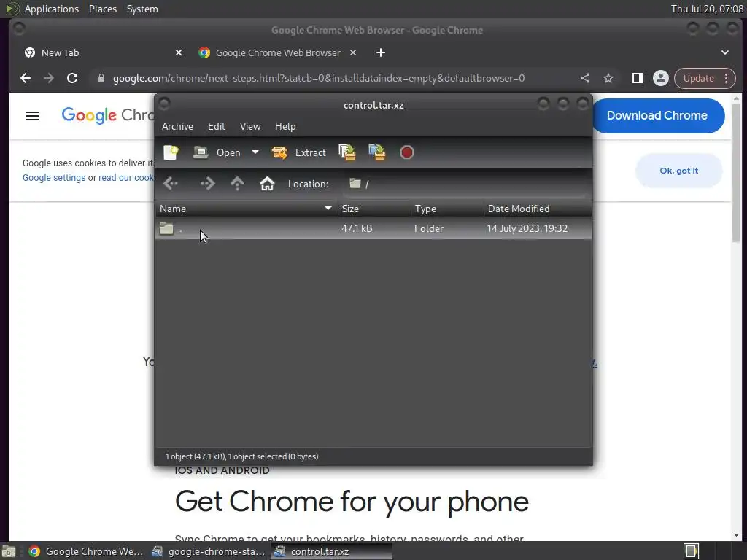Close the New Tab tab
The image size is (747, 560).
point(179,52)
